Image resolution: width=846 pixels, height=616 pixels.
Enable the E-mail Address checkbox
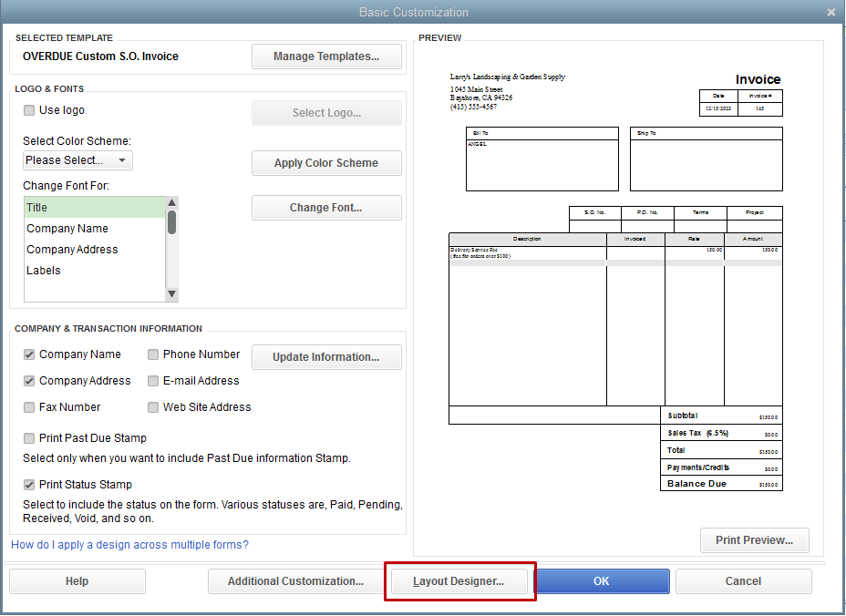[153, 381]
